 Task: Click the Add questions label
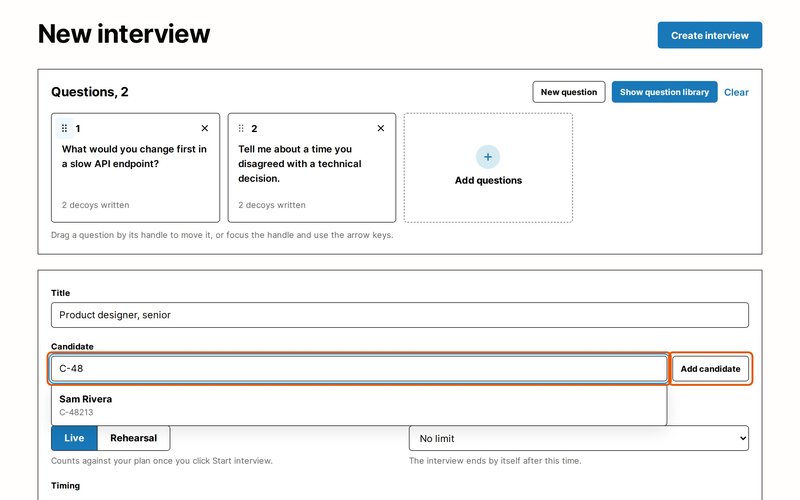488,180
